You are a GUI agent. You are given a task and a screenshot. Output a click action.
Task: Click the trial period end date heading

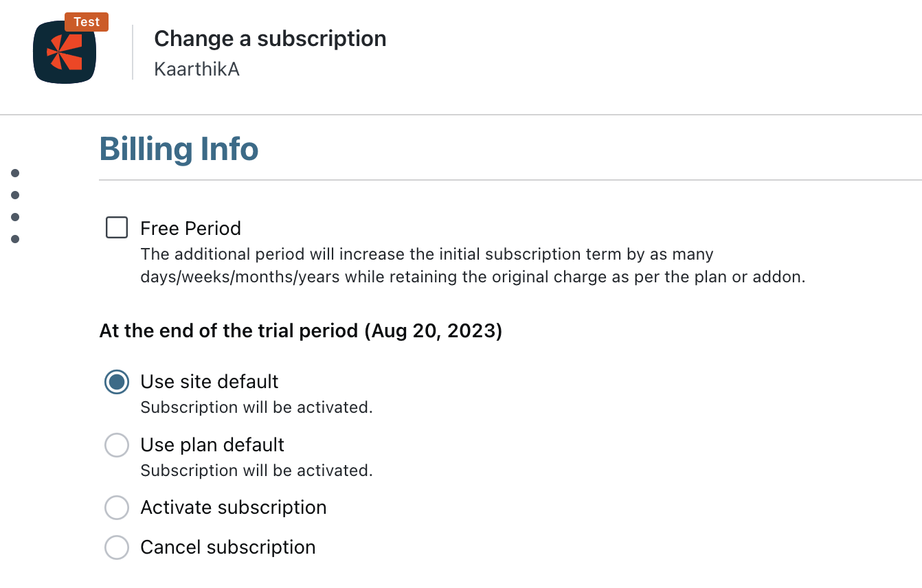coord(301,331)
